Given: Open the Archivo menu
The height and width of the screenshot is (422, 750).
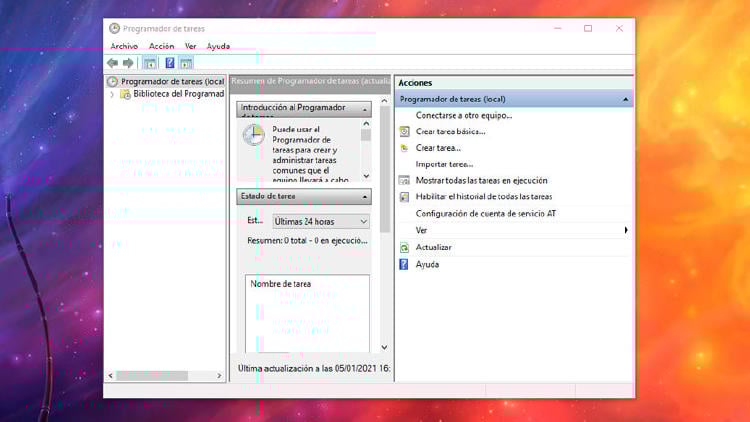Looking at the screenshot, I should point(124,46).
